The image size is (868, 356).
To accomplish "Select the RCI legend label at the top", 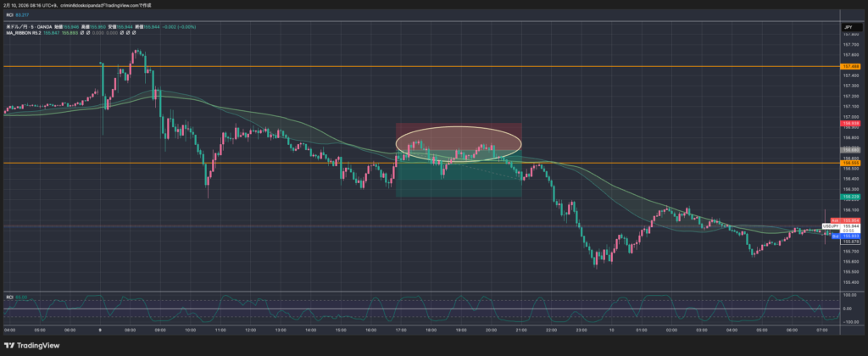I will pyautogui.click(x=10, y=14).
